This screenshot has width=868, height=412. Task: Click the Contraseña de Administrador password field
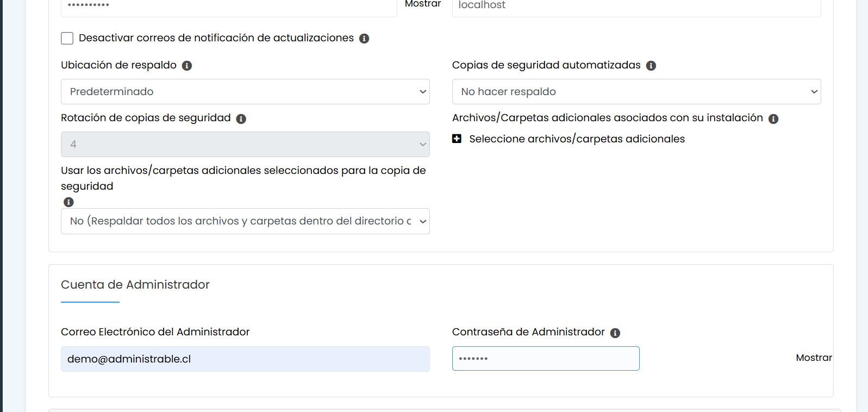coord(545,359)
